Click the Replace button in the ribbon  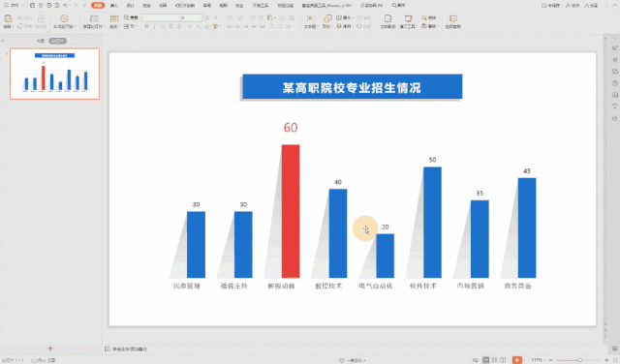(430, 26)
